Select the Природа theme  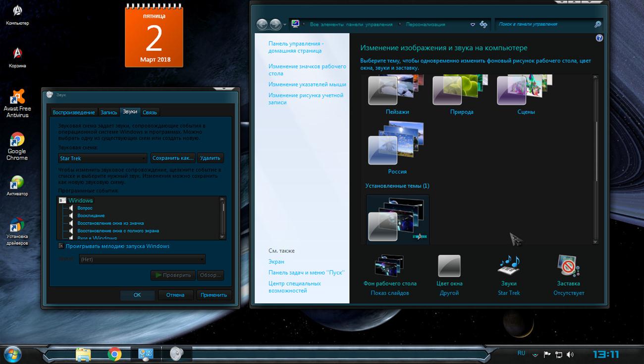click(462, 95)
